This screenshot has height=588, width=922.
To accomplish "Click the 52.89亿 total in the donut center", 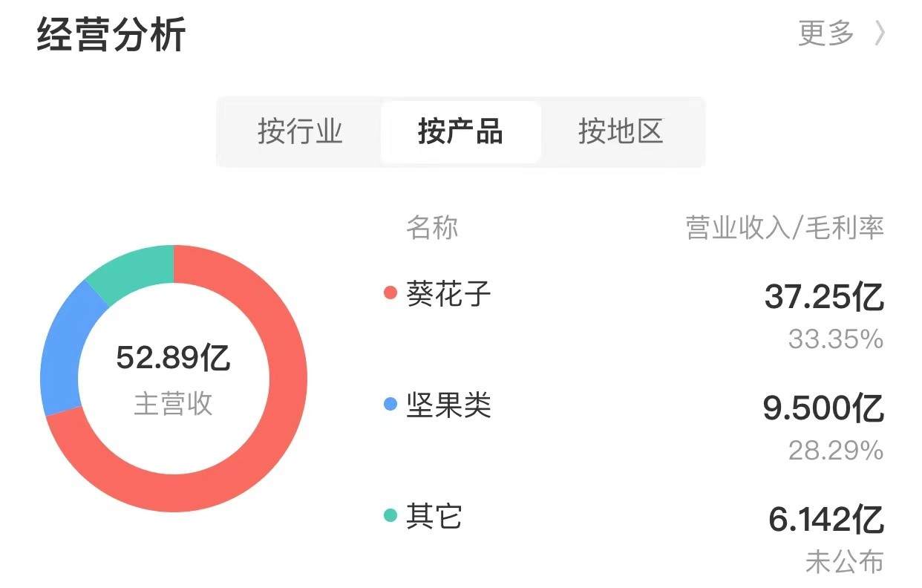I will [x=174, y=359].
